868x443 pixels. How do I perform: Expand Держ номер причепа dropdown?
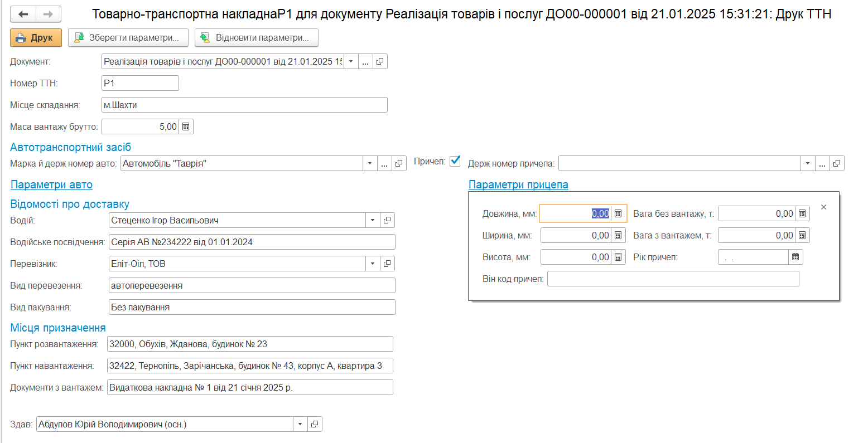[x=808, y=164]
